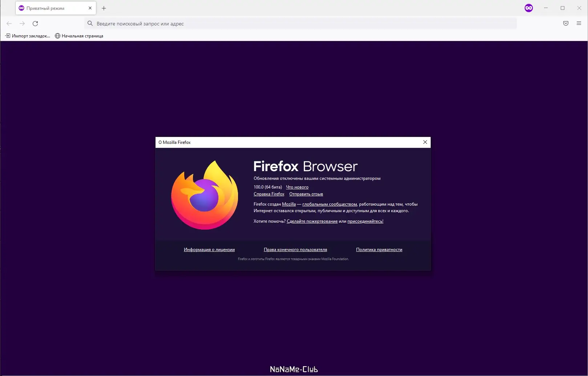Select the Приватный режим tab
Viewport: 588px width, 376px height.
pyautogui.click(x=56, y=8)
